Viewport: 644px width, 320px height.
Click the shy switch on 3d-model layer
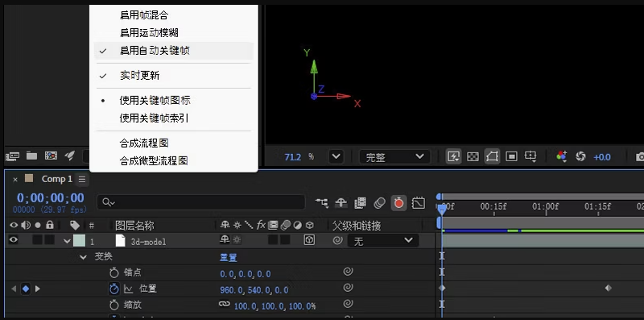[225, 240]
